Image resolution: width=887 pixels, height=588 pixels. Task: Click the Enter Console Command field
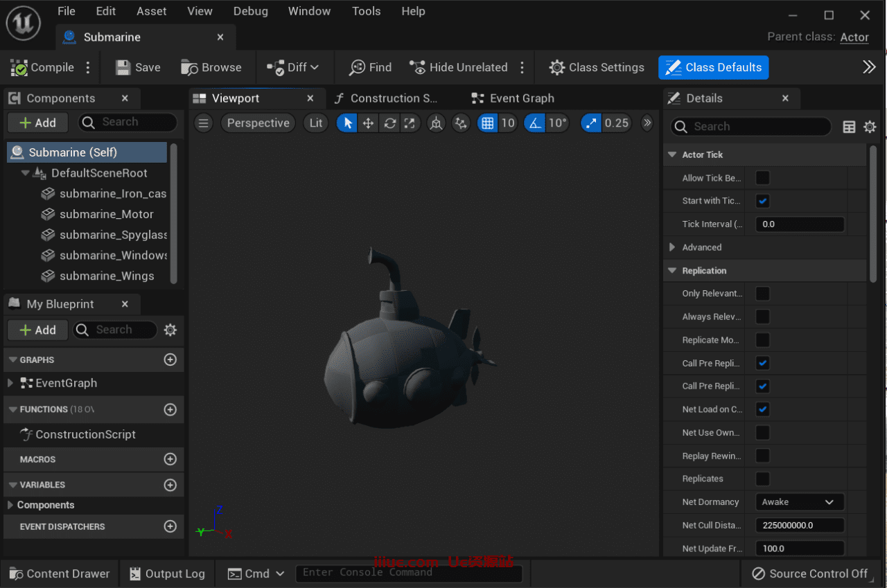[409, 573]
